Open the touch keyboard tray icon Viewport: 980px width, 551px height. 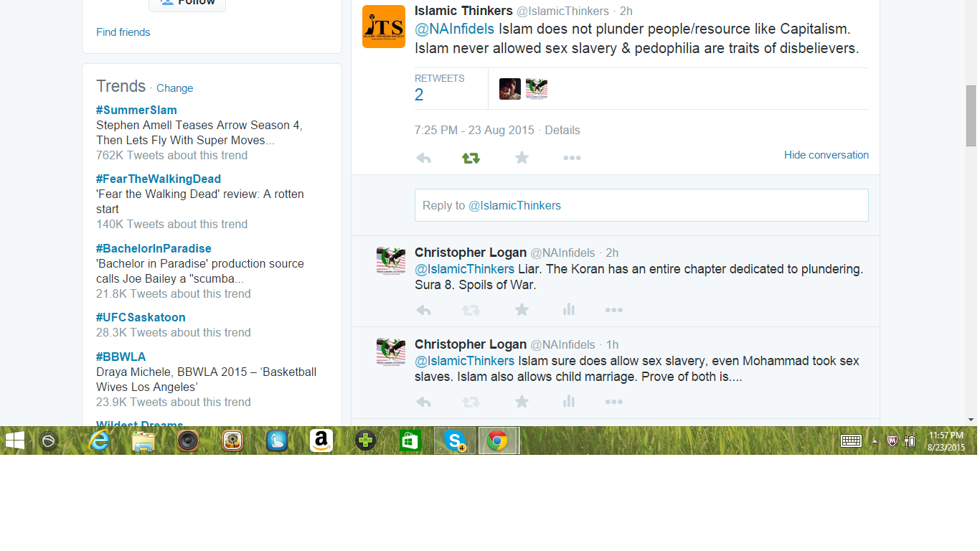click(x=851, y=441)
